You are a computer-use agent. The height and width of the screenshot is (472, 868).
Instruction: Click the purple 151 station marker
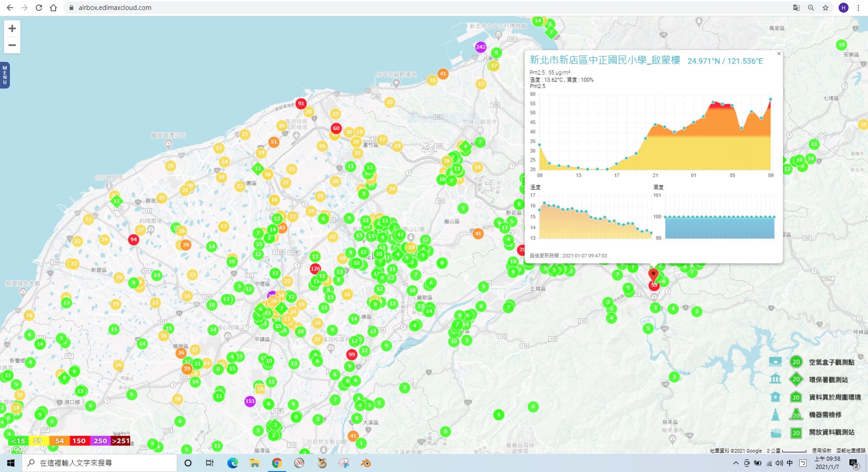point(250,401)
